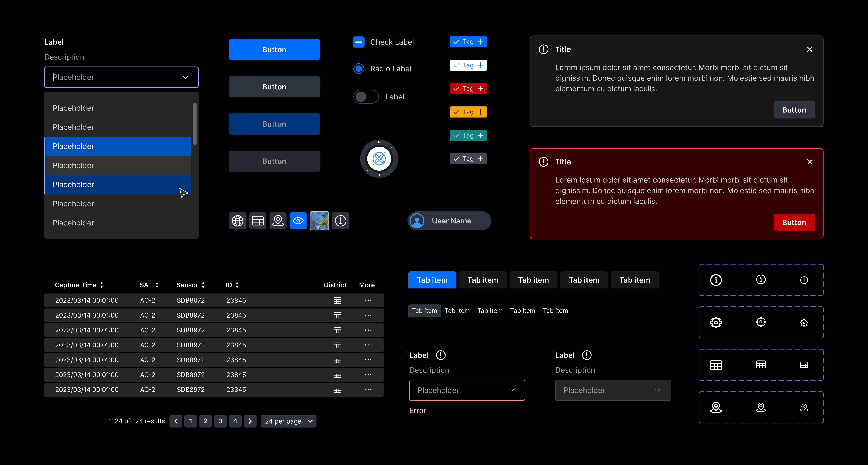868x465 pixels.
Task: Click the largest table icon in the dashed box
Action: point(716,365)
